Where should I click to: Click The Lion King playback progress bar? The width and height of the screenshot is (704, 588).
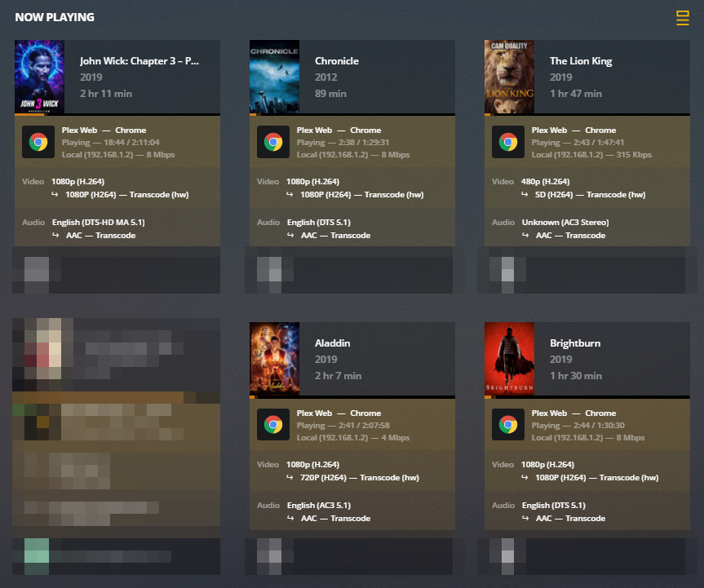(587, 115)
